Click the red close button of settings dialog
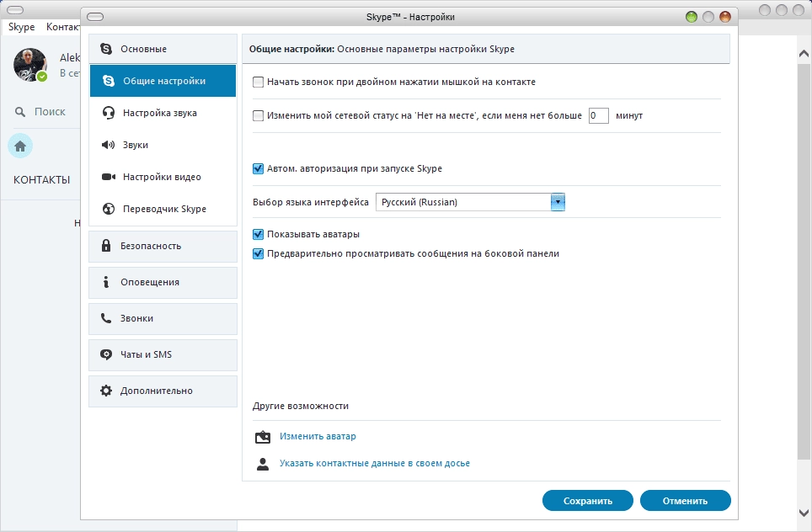Image resolution: width=812 pixels, height=532 pixels. [725, 17]
